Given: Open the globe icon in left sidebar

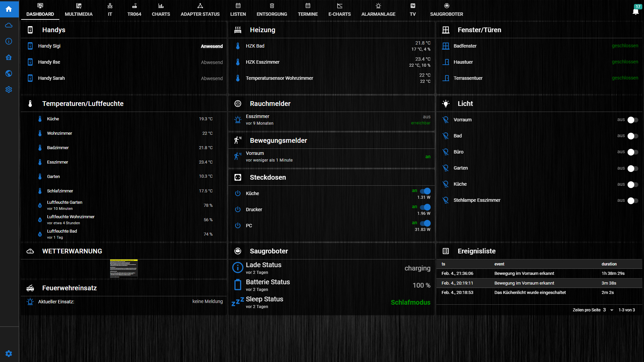Looking at the screenshot, I should pyautogui.click(x=9, y=73).
